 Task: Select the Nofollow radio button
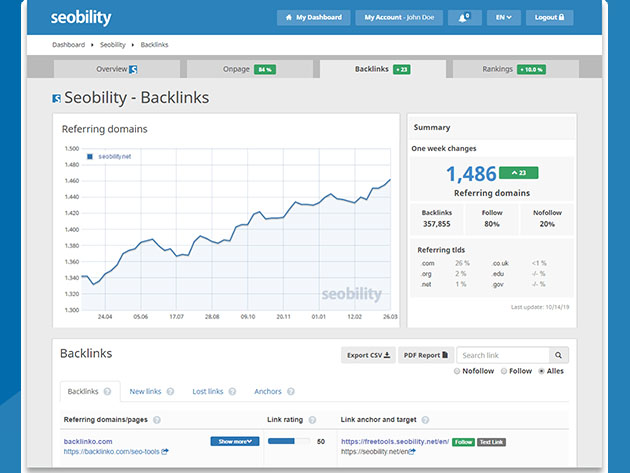click(x=457, y=371)
